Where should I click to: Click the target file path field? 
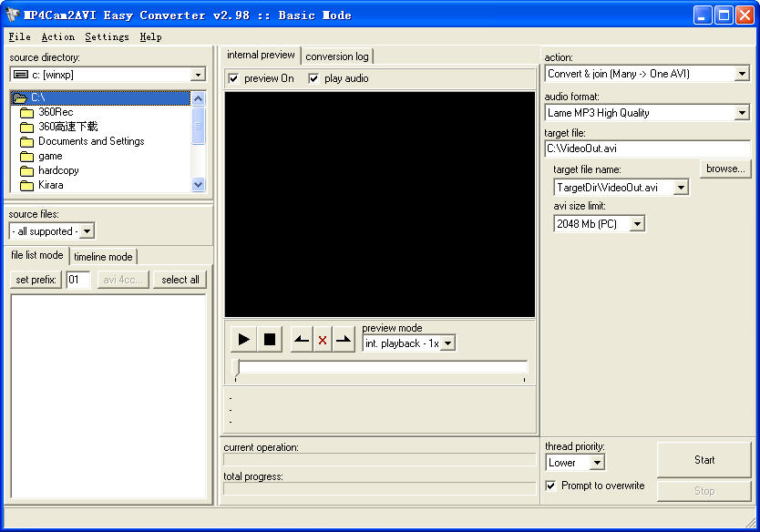pyautogui.click(x=647, y=148)
